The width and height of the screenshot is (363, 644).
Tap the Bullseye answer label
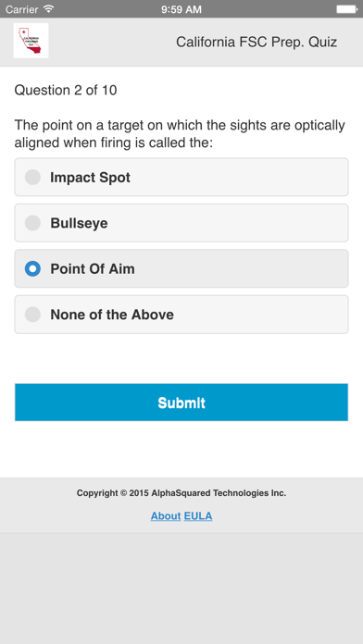[79, 223]
